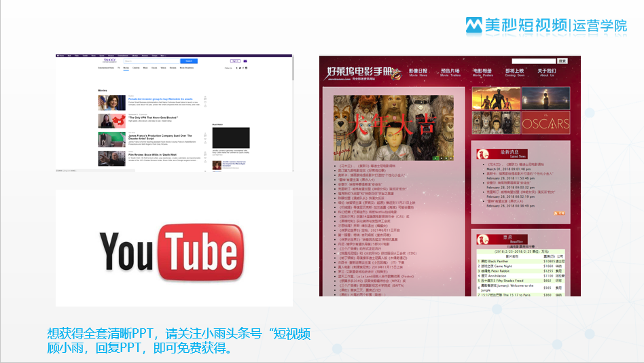Image resolution: width=644 pixels, height=363 pixels.
Task: Click the large 犬年大吉 dog banner
Action: [393, 128]
